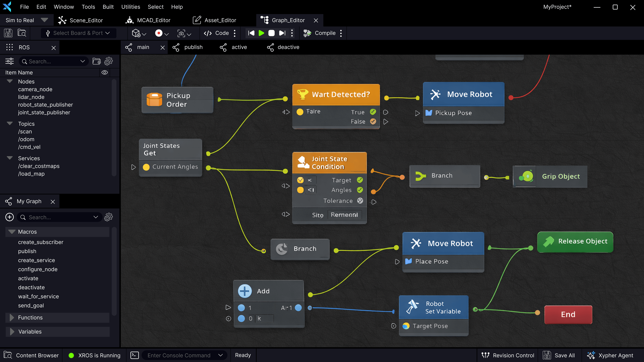Toggle the True checkmark on Wart Detected node
Screen dimensions: 644x362
point(373,112)
